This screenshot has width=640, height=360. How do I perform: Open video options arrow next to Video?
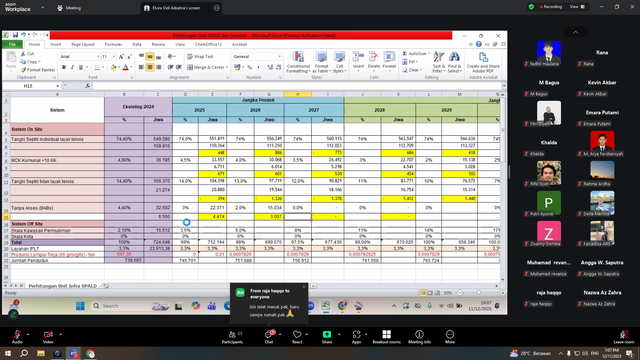coord(60,334)
